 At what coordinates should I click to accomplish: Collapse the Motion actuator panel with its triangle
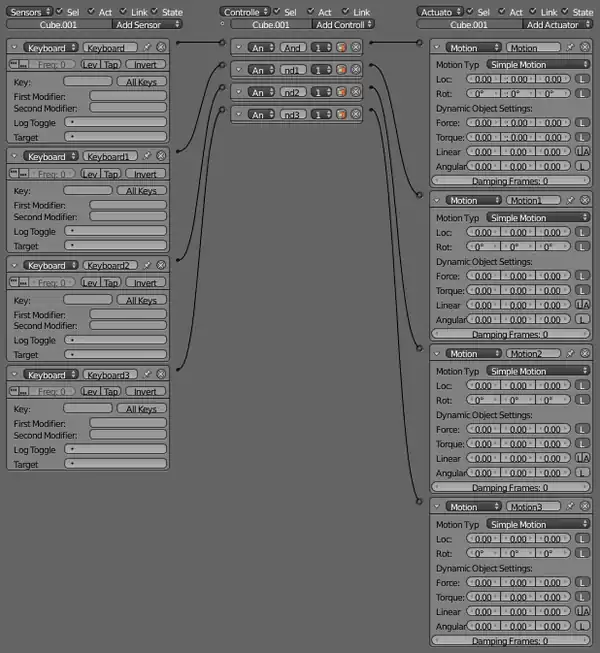coord(437,47)
